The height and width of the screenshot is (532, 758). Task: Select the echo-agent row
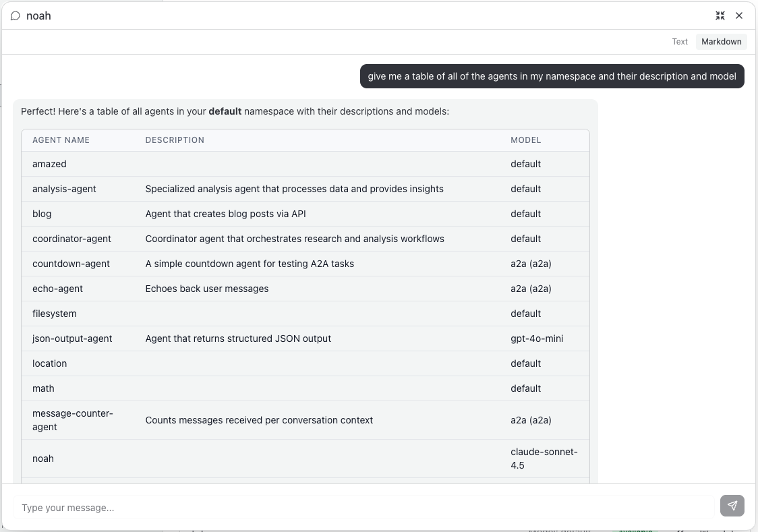click(x=303, y=289)
